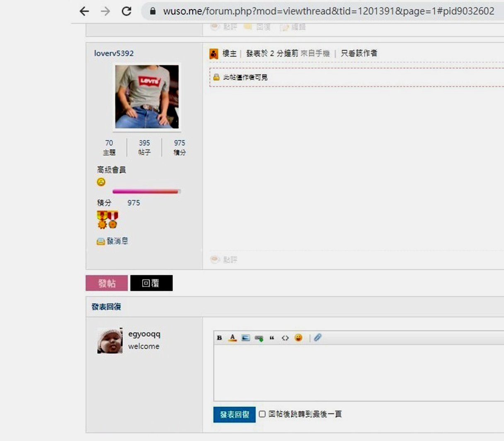Viewport: 504px width, 441px height.
Task: Click the first gold medal badge
Action: [102, 219]
